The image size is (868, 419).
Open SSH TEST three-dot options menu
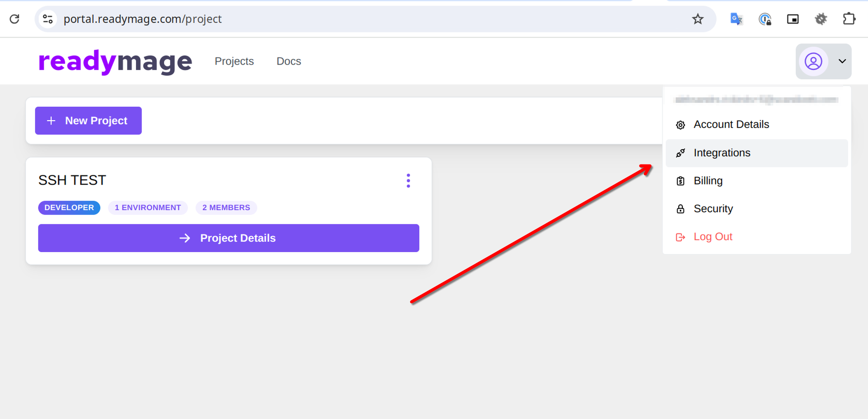pyautogui.click(x=408, y=181)
